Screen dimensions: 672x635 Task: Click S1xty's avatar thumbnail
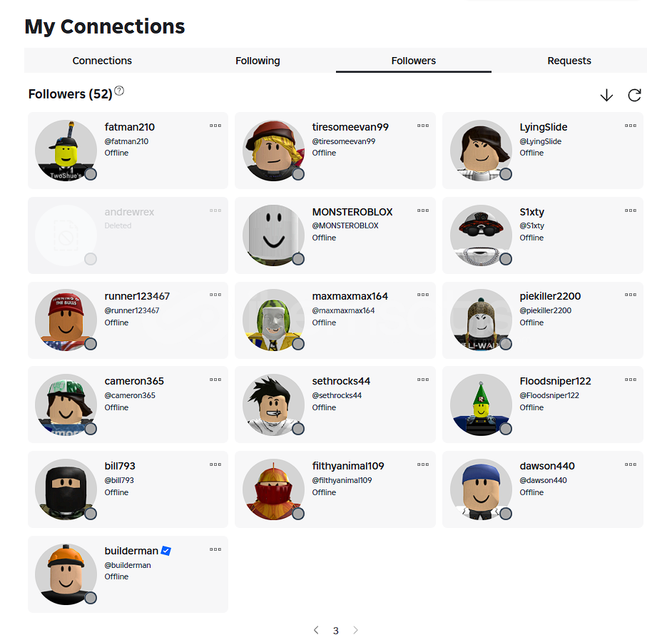click(x=481, y=235)
